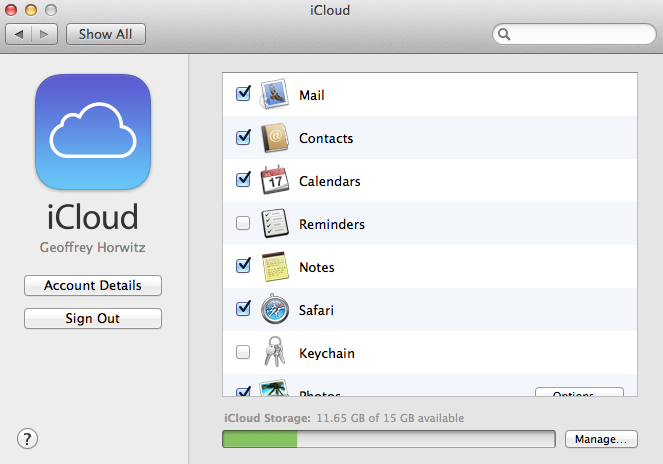663x464 pixels.
Task: Click the yellow Notes icon
Action: (275, 266)
